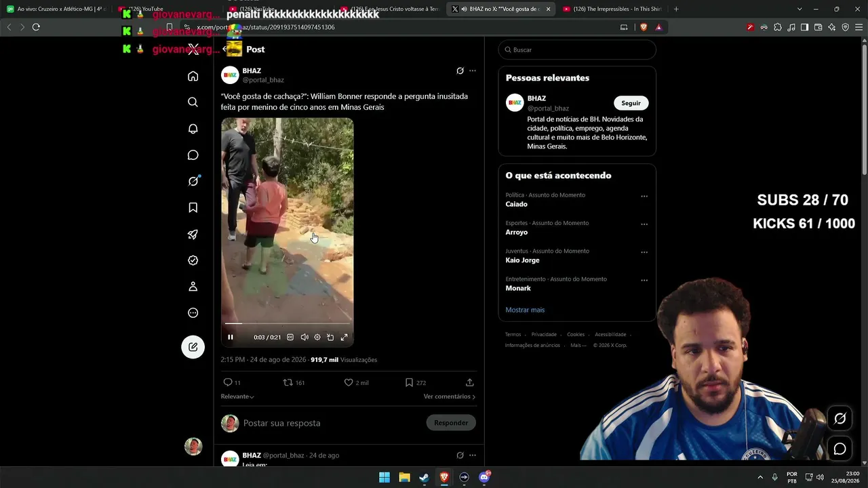The image size is (868, 488).
Task: Reload the current page
Action: pos(36,27)
